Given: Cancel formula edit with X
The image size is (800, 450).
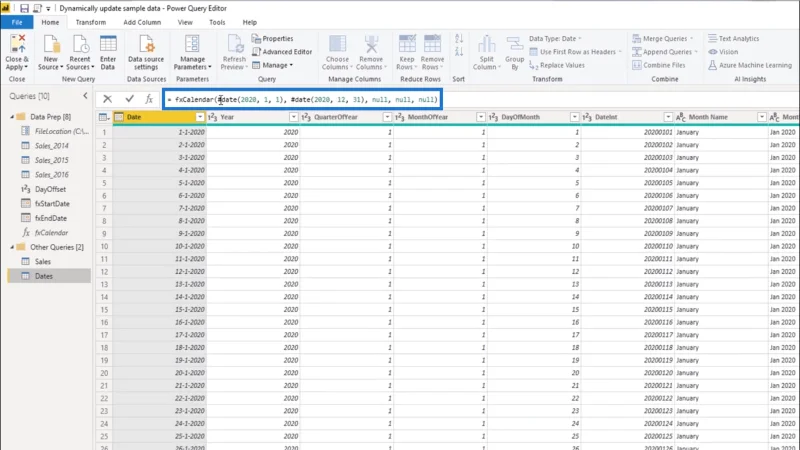Looking at the screenshot, I should (x=107, y=99).
